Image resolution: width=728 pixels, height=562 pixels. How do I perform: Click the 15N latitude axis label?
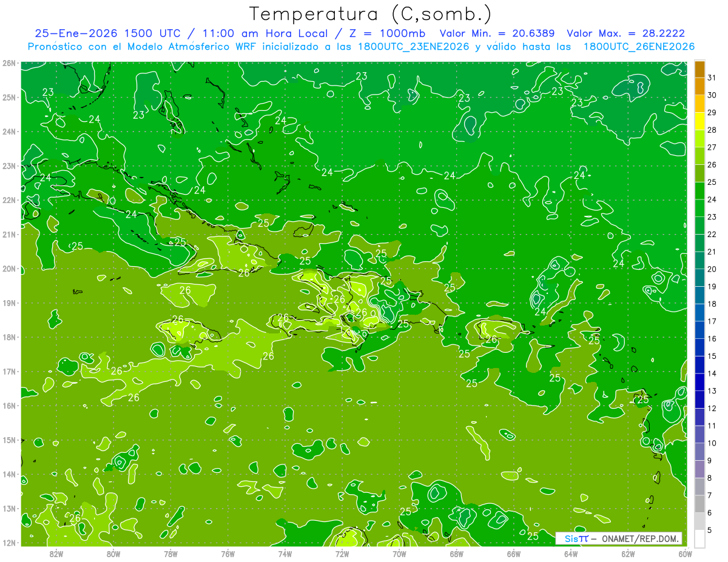[x=9, y=440]
